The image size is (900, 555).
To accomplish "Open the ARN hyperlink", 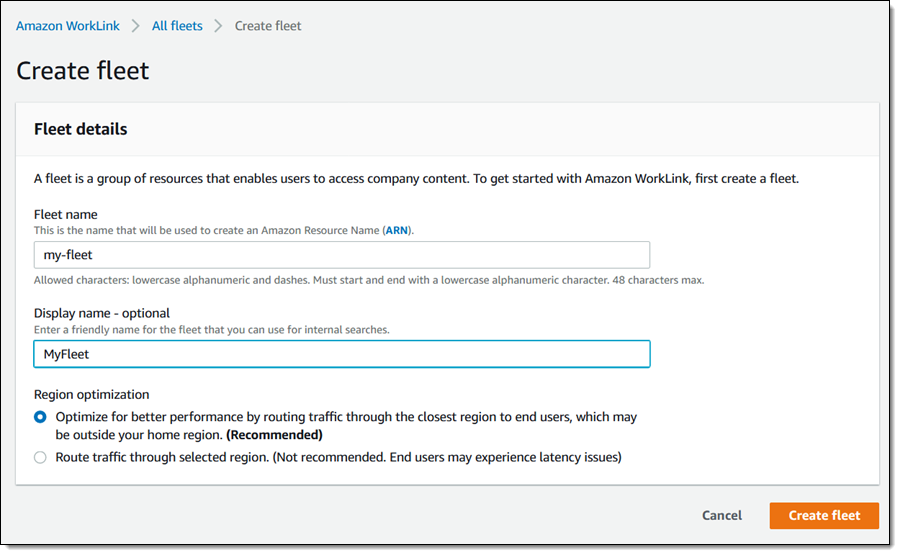I will tap(395, 230).
